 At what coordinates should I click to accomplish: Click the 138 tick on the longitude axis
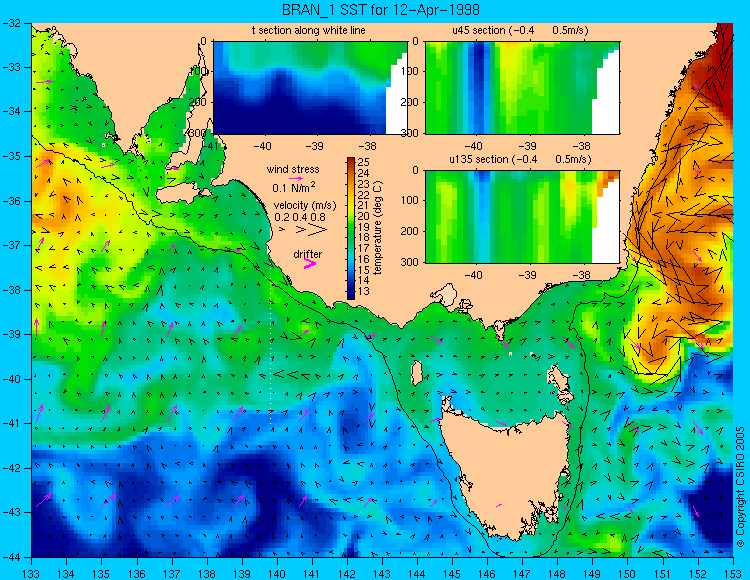(207, 573)
